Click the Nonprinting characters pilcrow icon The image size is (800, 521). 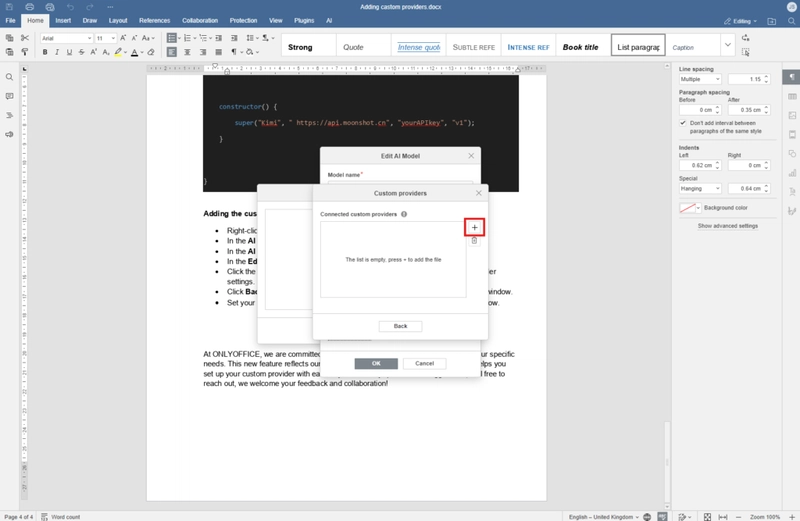click(x=234, y=52)
